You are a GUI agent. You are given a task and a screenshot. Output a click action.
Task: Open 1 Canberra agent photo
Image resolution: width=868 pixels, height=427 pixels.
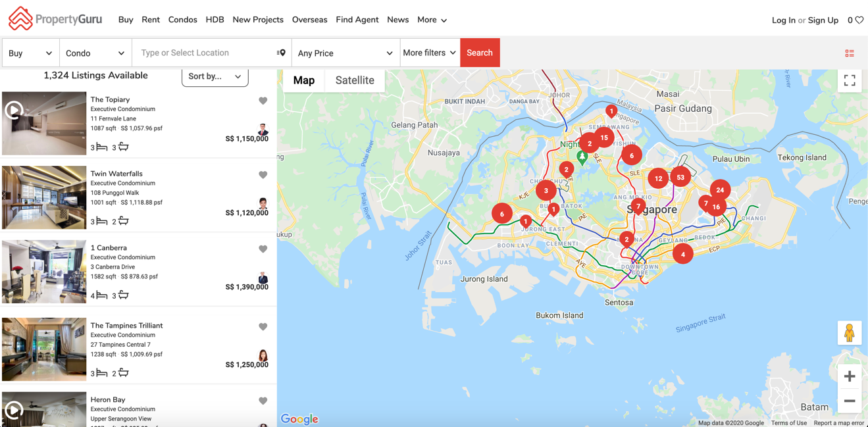click(263, 278)
